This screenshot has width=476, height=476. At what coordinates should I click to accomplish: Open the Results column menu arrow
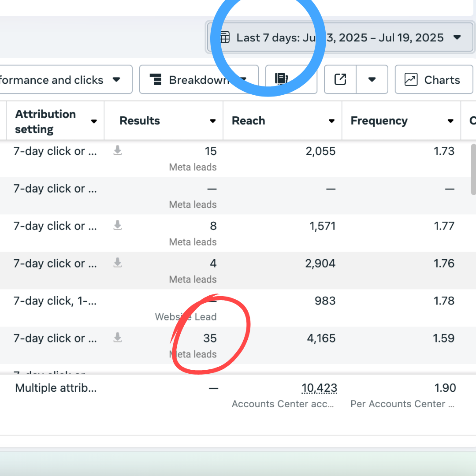[x=213, y=121]
